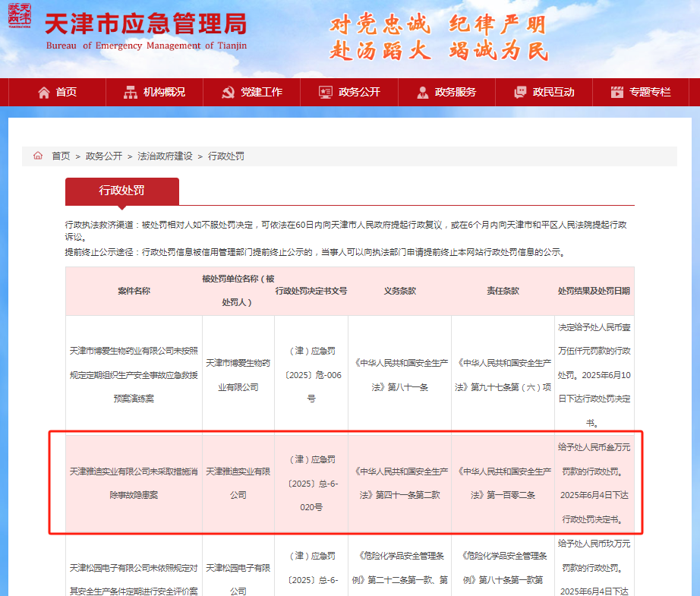Select the 行政处罚 red tab
Screen dimensions: 700x596
(122, 191)
